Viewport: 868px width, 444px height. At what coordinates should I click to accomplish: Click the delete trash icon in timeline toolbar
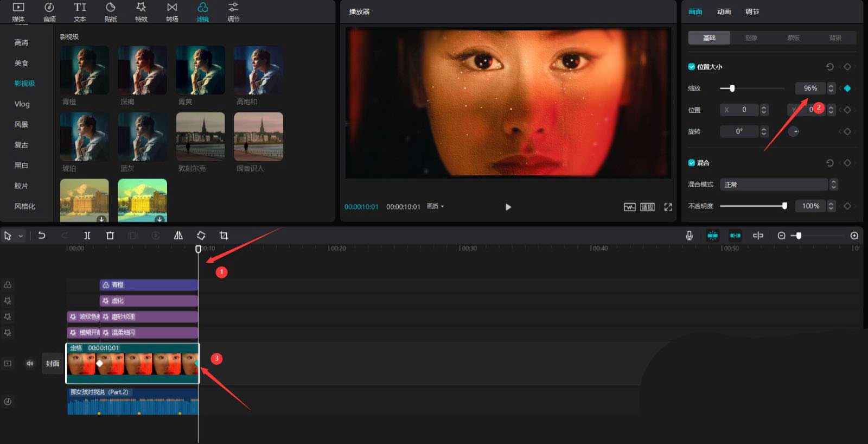(110, 236)
